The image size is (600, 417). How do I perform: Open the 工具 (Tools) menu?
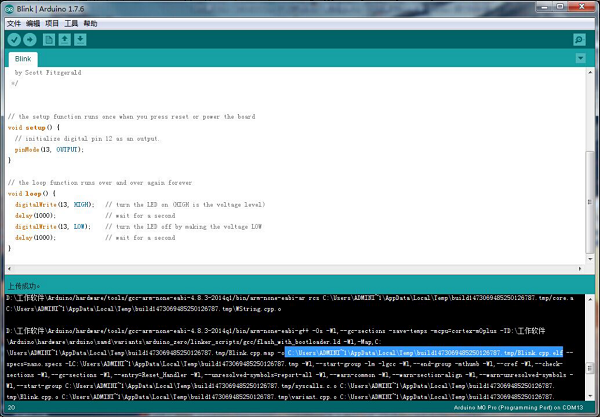coord(72,22)
